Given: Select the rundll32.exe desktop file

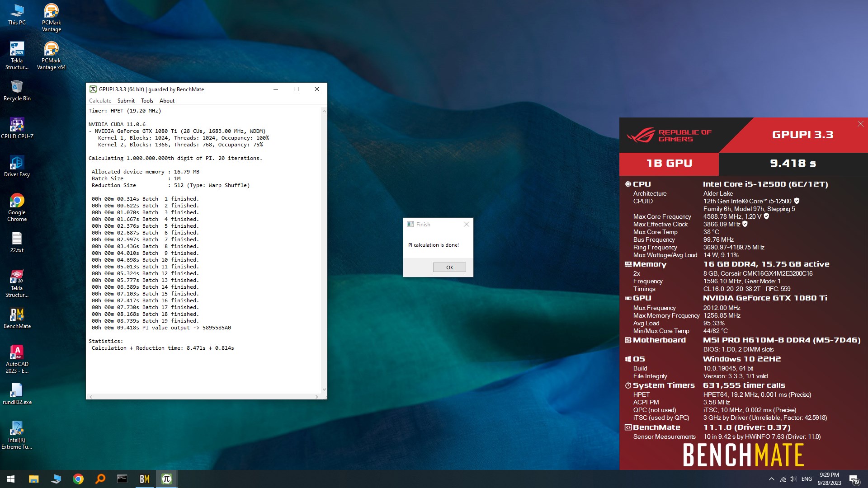Looking at the screenshot, I should click(x=17, y=394).
